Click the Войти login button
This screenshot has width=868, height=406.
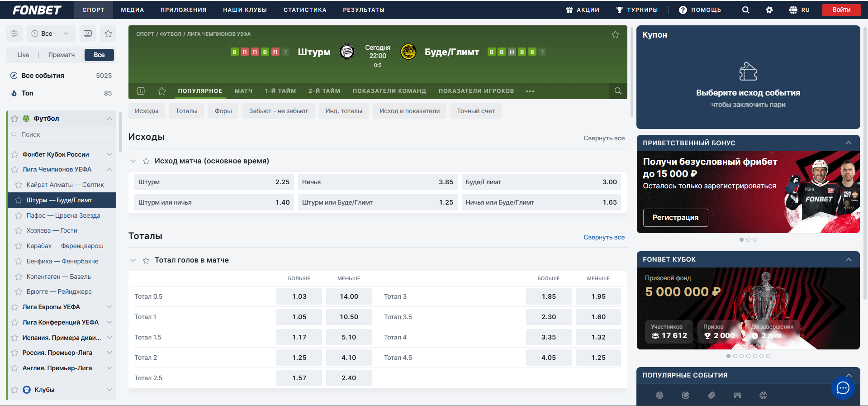coord(841,10)
